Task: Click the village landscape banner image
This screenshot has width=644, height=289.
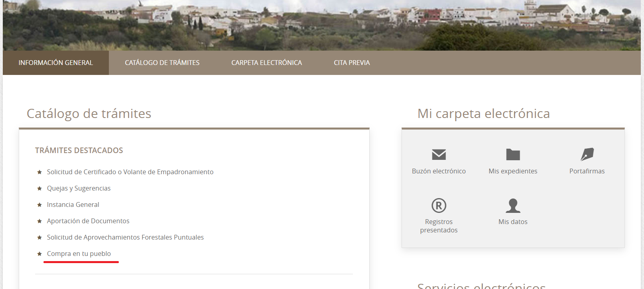Action: [x=321, y=25]
